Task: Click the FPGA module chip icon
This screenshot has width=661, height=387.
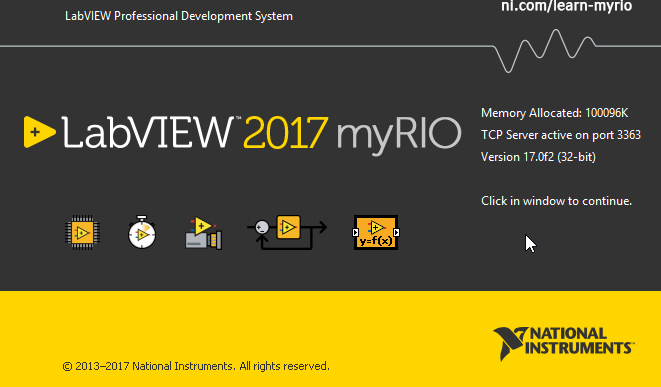Action: point(83,233)
